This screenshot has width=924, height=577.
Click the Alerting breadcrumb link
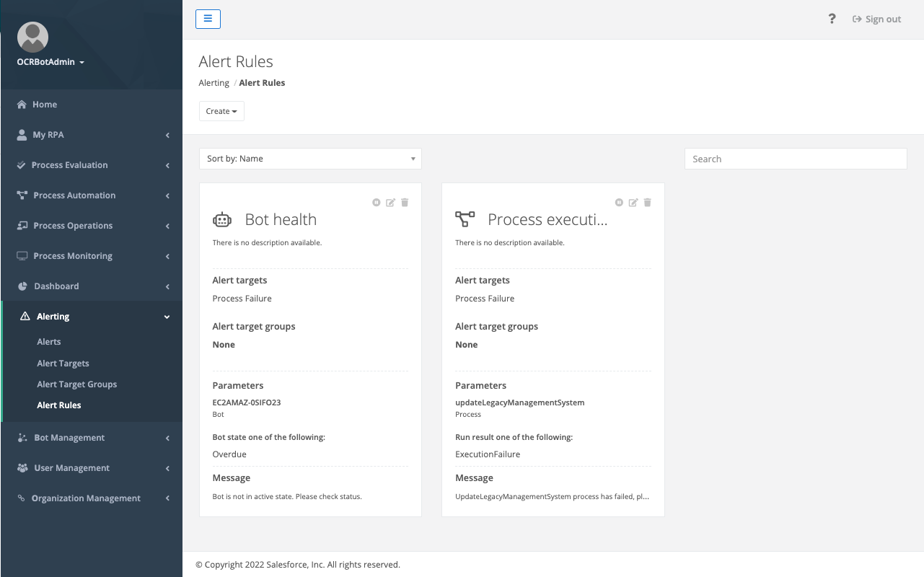[x=214, y=82]
